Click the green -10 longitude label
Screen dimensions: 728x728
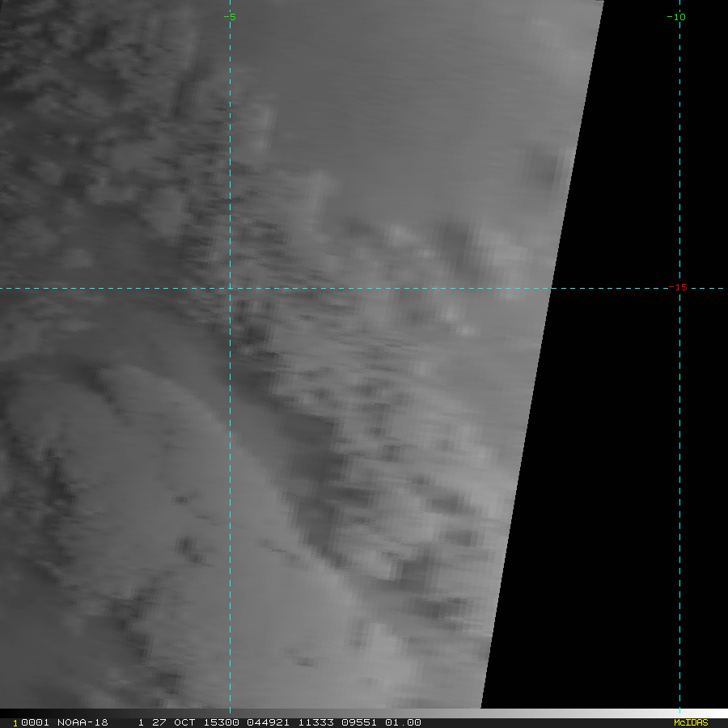pos(675,17)
